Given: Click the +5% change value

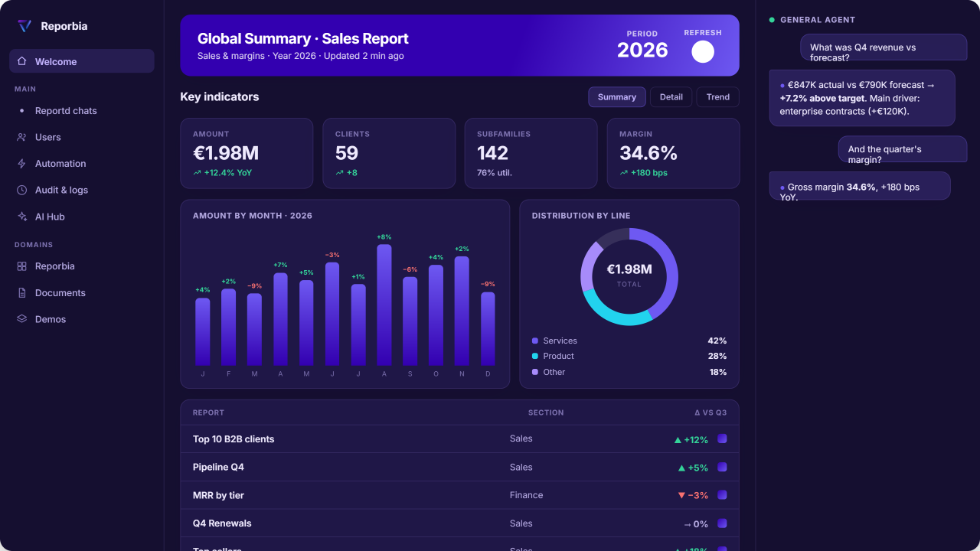Looking at the screenshot, I should click(x=698, y=468).
